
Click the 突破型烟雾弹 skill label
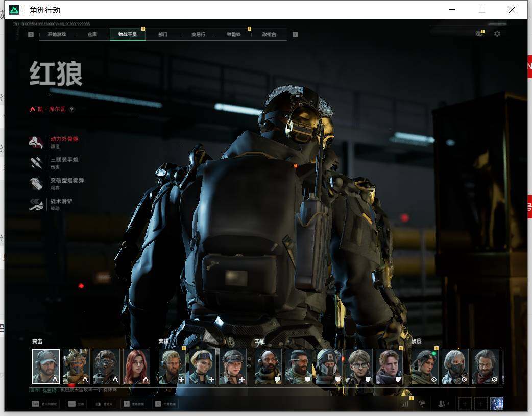pyautogui.click(x=67, y=181)
